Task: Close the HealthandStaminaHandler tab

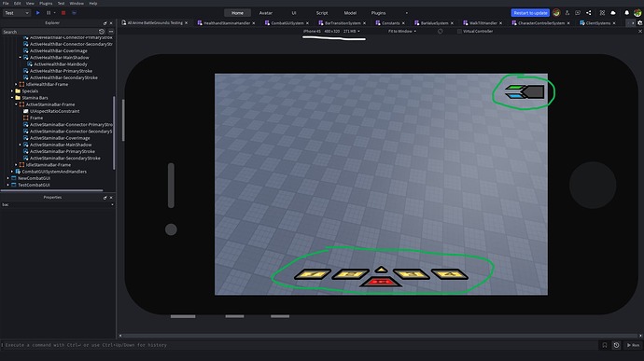Action: coord(254,23)
